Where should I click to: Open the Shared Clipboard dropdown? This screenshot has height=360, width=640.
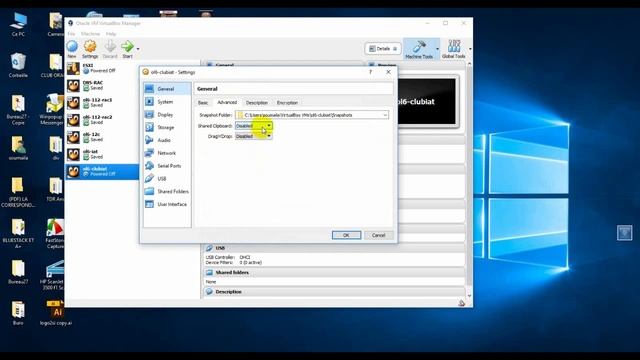(x=253, y=126)
